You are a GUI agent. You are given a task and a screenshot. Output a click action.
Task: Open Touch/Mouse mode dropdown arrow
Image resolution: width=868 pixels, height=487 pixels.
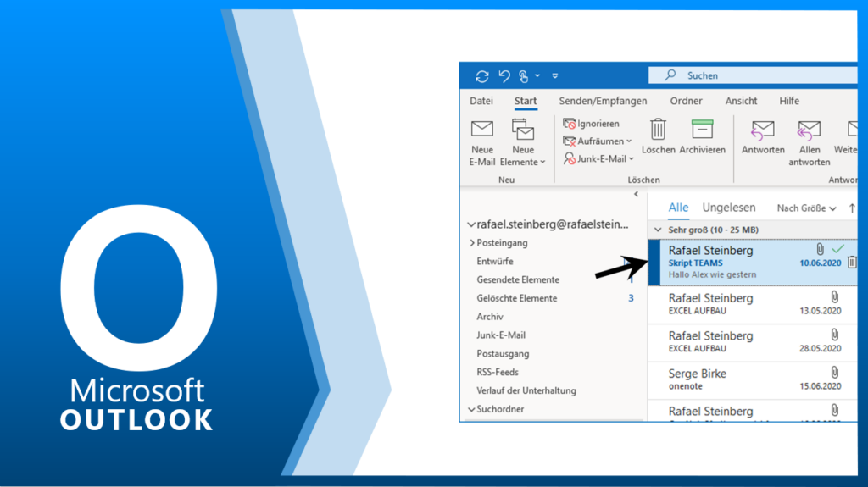point(537,76)
